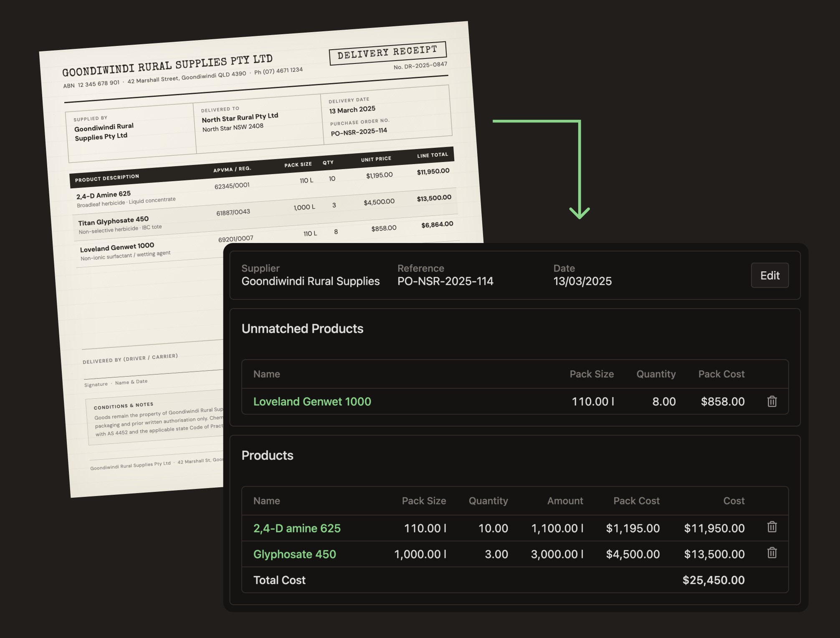Click the Total Cost value $25,450.00
840x638 pixels.
click(713, 580)
